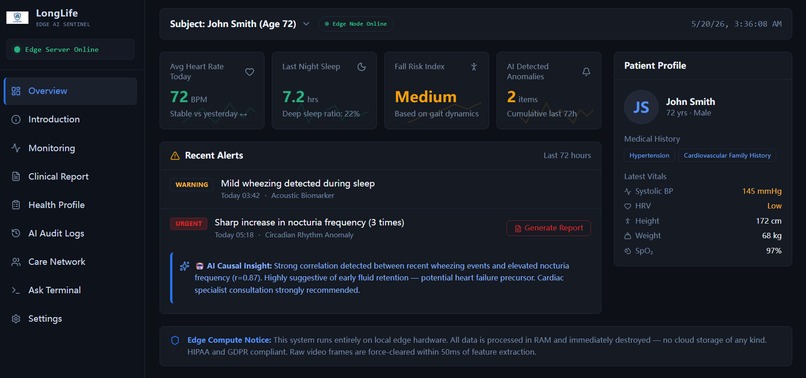Click the WARNING alert badge
The width and height of the screenshot is (806, 378).
click(192, 185)
